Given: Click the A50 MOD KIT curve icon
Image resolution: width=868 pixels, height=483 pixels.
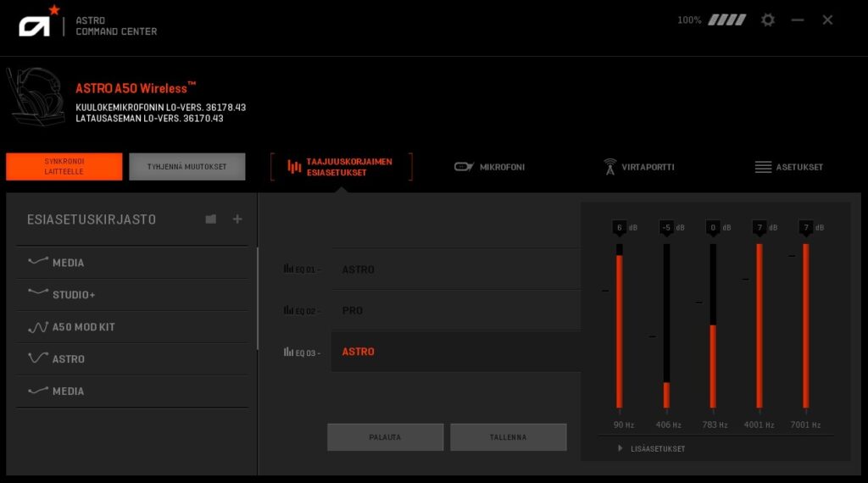Looking at the screenshot, I should [x=37, y=327].
